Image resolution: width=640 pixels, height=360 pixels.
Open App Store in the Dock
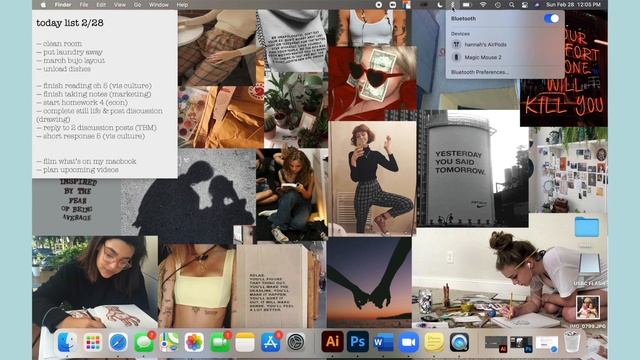point(271,342)
